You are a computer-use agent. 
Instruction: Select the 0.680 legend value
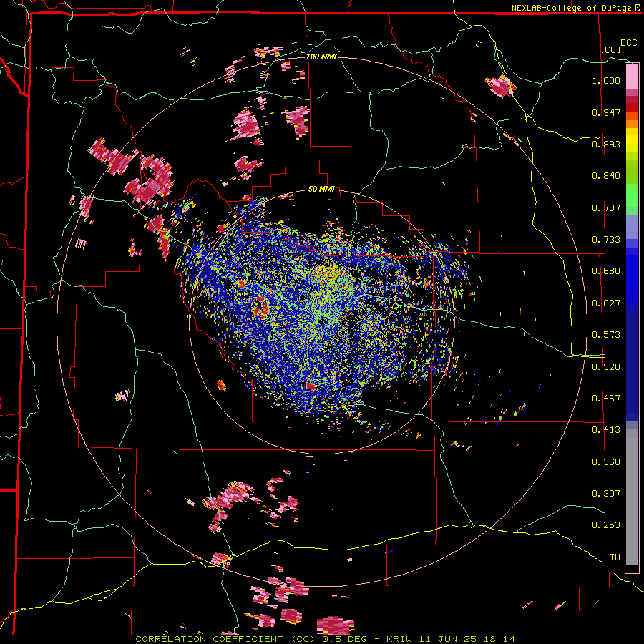coord(606,271)
